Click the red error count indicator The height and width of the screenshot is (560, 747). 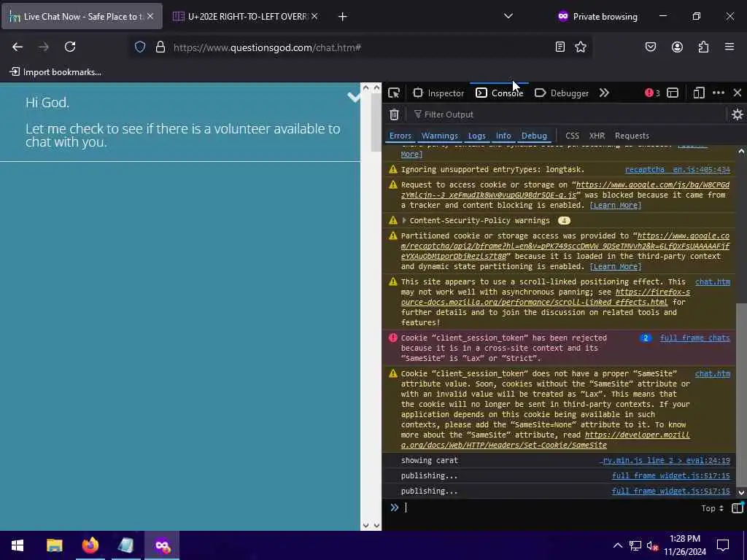652,93
